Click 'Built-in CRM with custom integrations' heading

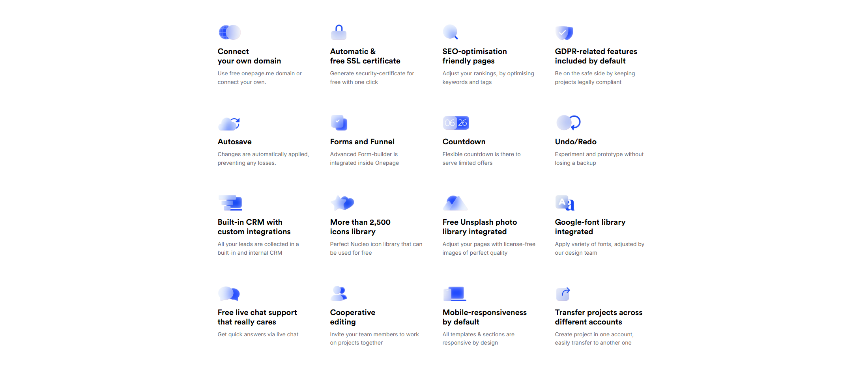tap(254, 227)
